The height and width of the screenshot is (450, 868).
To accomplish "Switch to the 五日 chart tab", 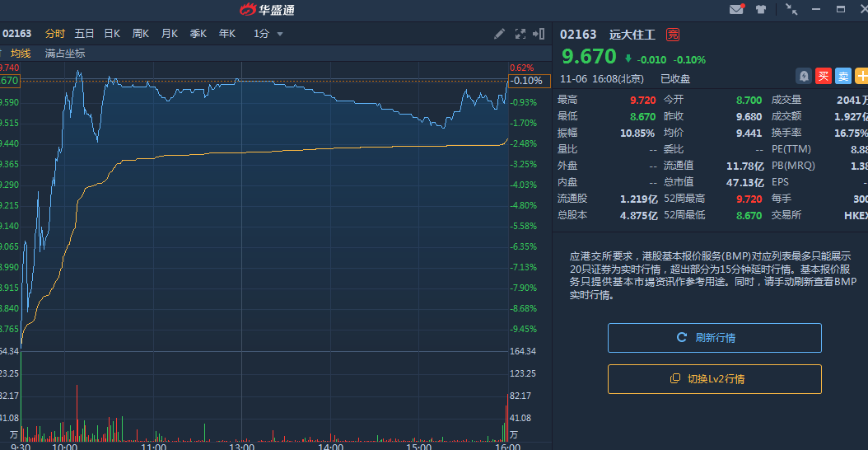I will pyautogui.click(x=84, y=34).
